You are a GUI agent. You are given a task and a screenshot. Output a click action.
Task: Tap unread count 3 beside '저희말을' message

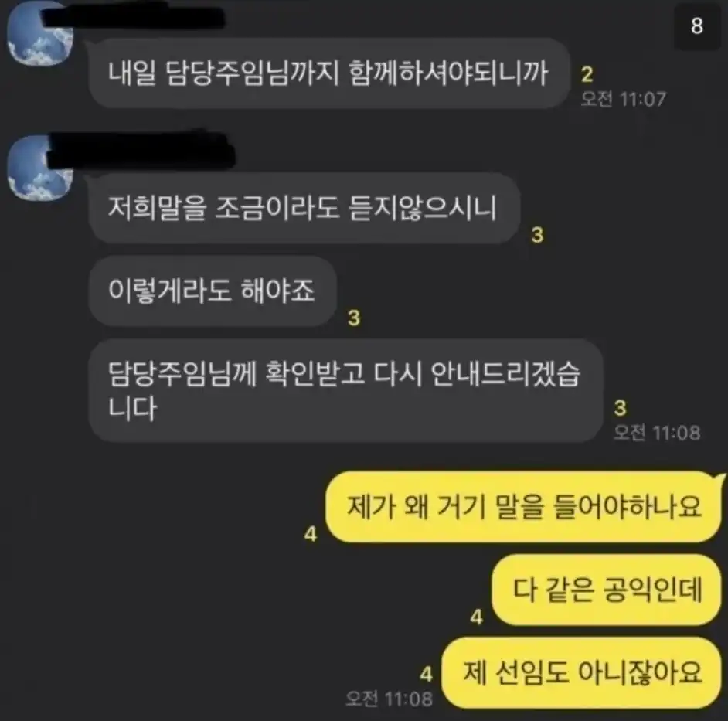(x=537, y=235)
